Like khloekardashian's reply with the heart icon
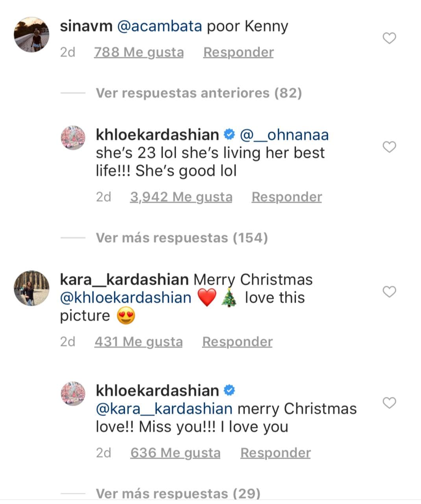Viewport: 421px width, 504px height. [x=389, y=146]
